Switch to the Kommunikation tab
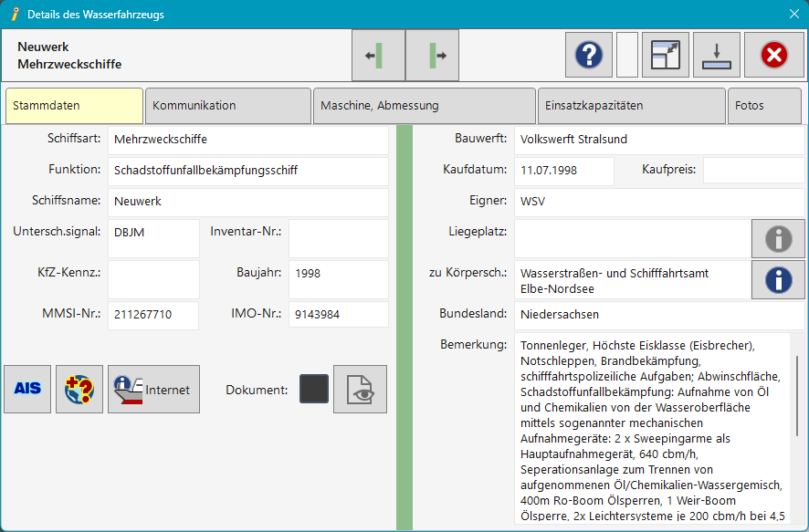 click(227, 106)
